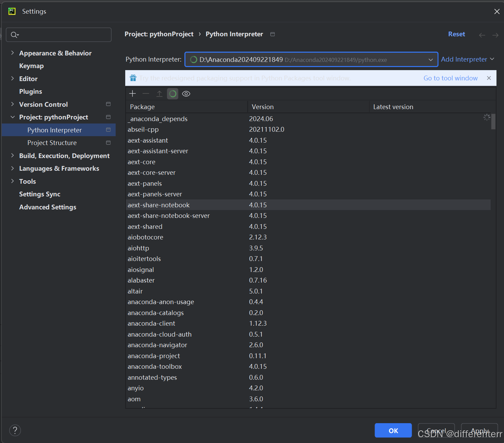Image resolution: width=504 pixels, height=443 pixels.
Task: Select the uninstall package minus icon
Action: coord(146,93)
